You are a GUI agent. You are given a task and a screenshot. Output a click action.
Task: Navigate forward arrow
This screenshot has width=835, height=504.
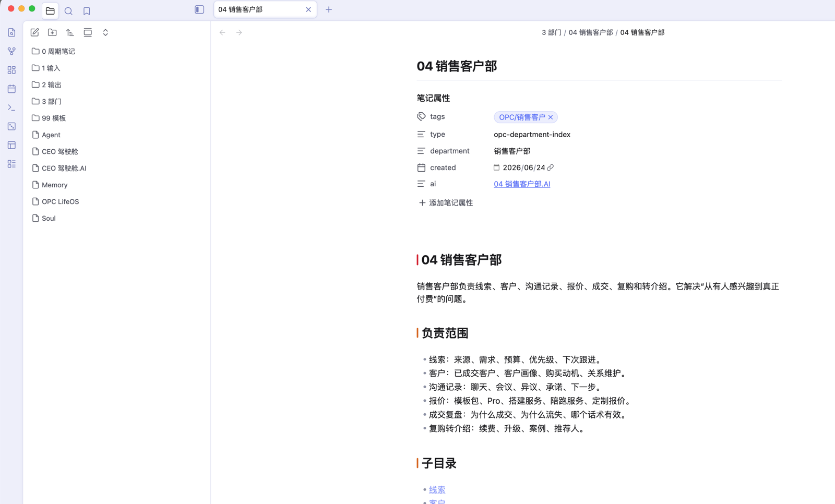click(239, 32)
